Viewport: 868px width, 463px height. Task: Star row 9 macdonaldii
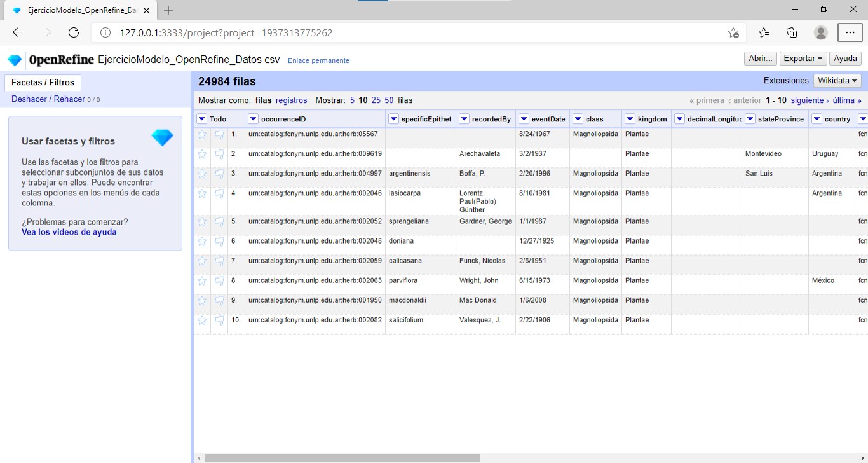pyautogui.click(x=202, y=300)
